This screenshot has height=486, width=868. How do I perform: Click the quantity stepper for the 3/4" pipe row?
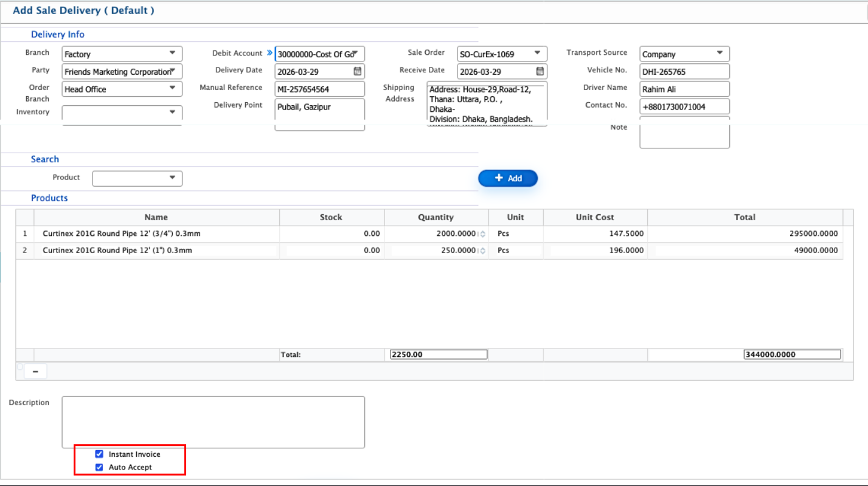[x=482, y=234]
